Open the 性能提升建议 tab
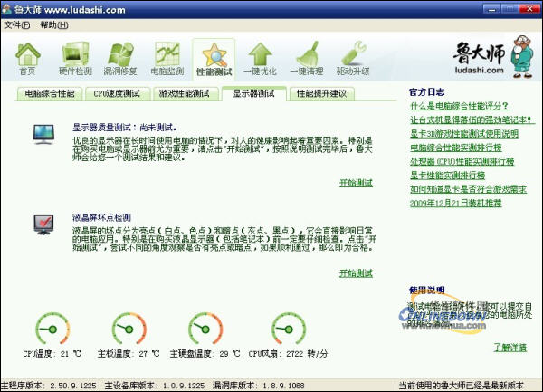The height and width of the screenshot is (392, 543). 321,93
